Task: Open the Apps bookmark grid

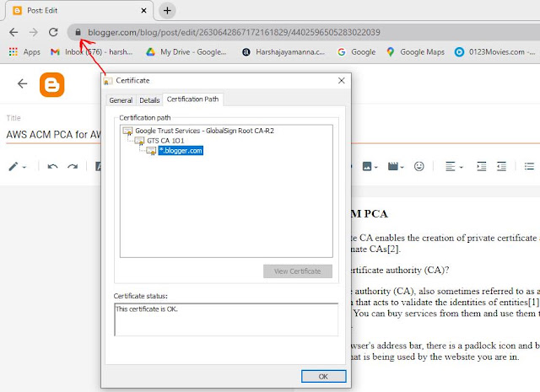Action: [24, 52]
